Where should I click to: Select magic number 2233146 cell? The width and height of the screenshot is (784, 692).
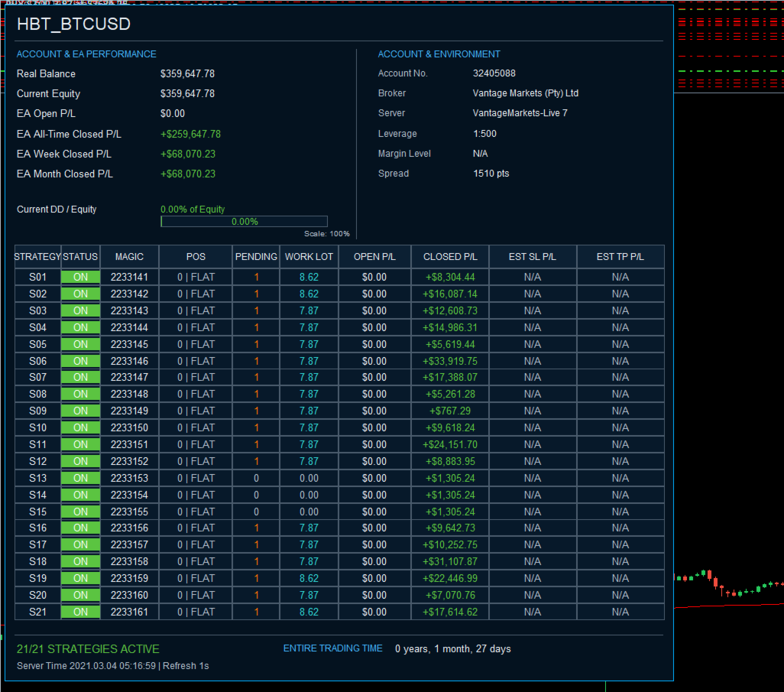(x=129, y=361)
